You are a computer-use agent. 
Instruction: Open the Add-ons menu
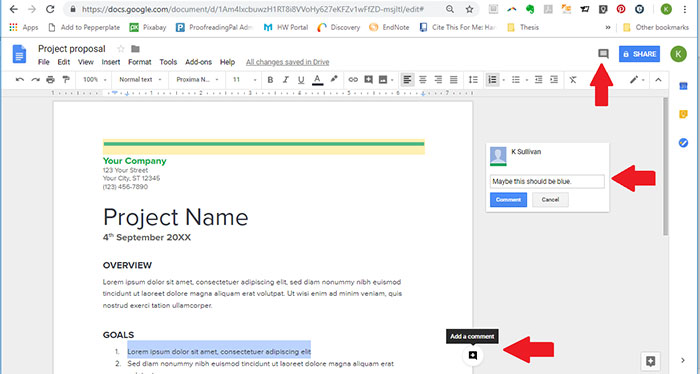tap(198, 62)
